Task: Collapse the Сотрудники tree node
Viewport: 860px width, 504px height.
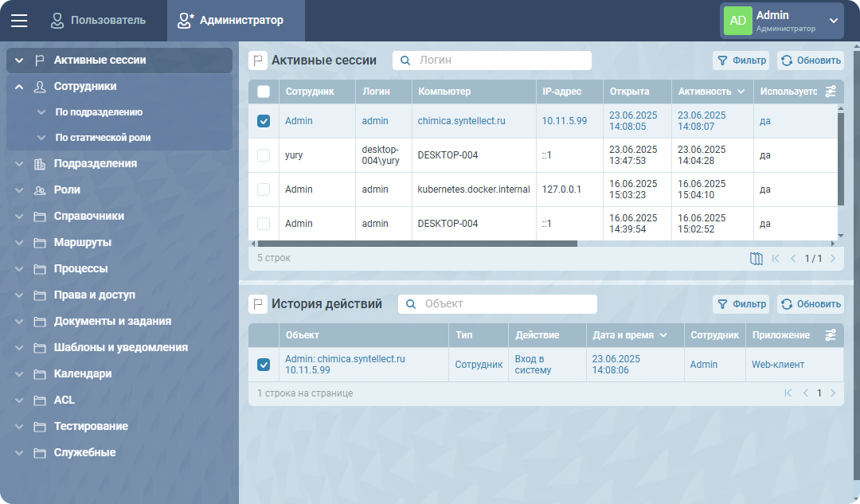Action: (x=19, y=87)
